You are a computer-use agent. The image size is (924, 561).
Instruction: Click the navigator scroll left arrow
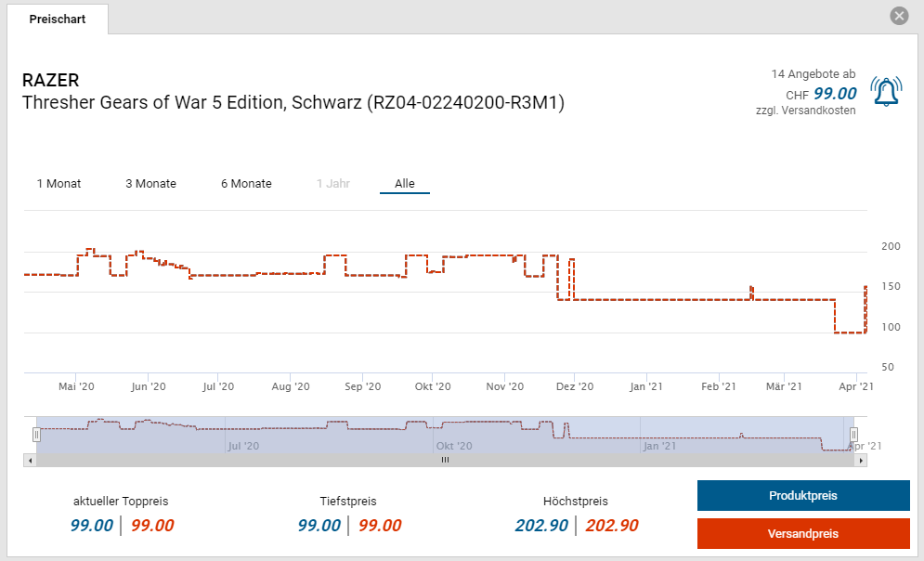pyautogui.click(x=31, y=460)
